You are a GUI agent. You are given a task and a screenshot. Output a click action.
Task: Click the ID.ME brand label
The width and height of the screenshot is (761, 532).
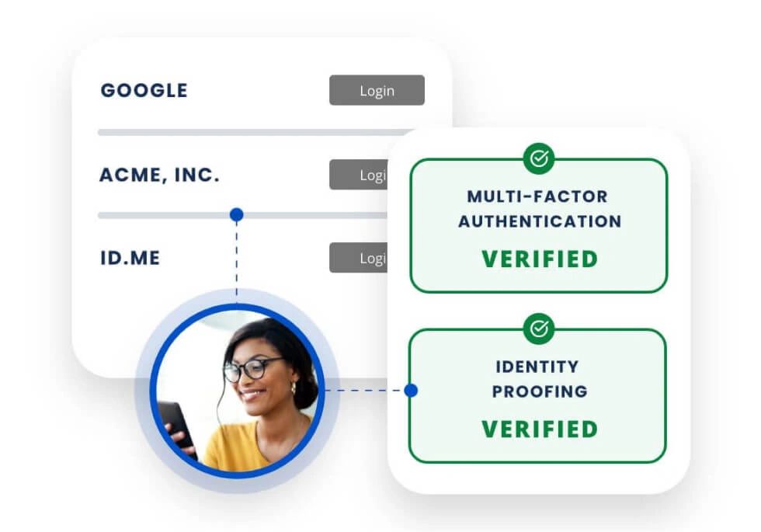point(131,258)
